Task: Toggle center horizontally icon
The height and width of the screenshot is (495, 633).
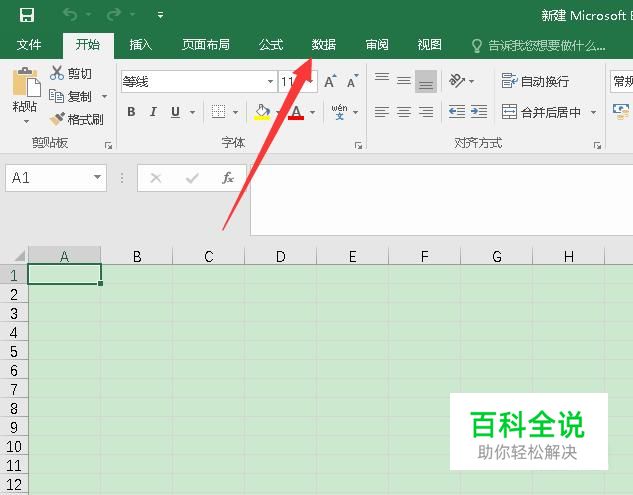Action: pyautogui.click(x=404, y=112)
